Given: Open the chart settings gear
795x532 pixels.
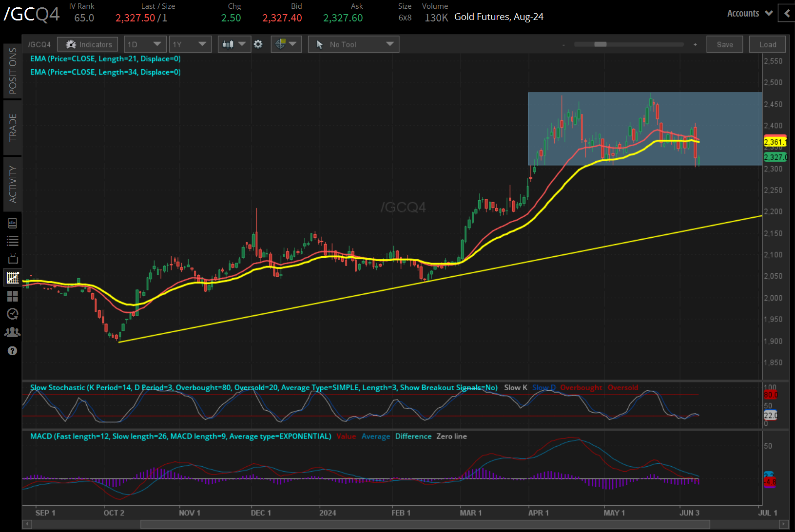Looking at the screenshot, I should tap(258, 44).
